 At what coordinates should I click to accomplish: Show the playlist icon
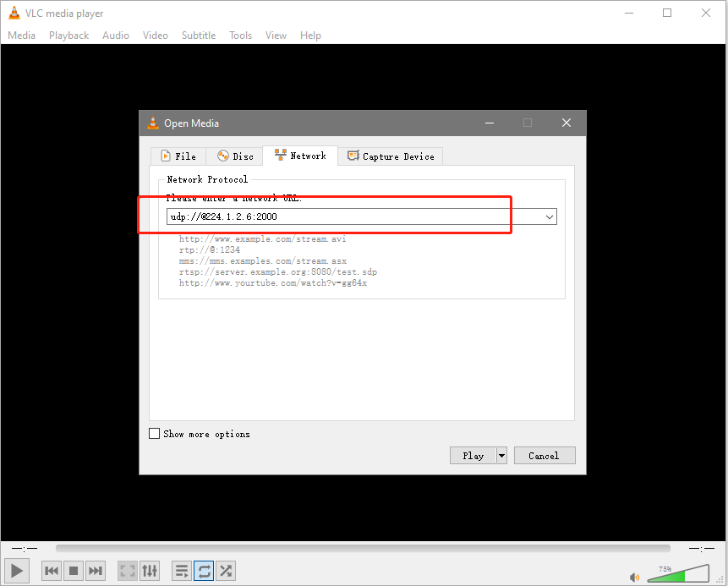(182, 571)
